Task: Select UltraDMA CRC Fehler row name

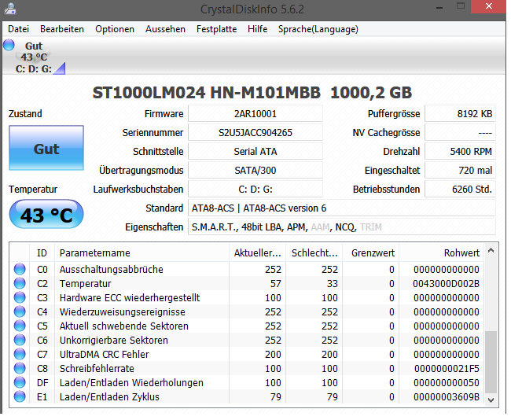Action: point(105,354)
